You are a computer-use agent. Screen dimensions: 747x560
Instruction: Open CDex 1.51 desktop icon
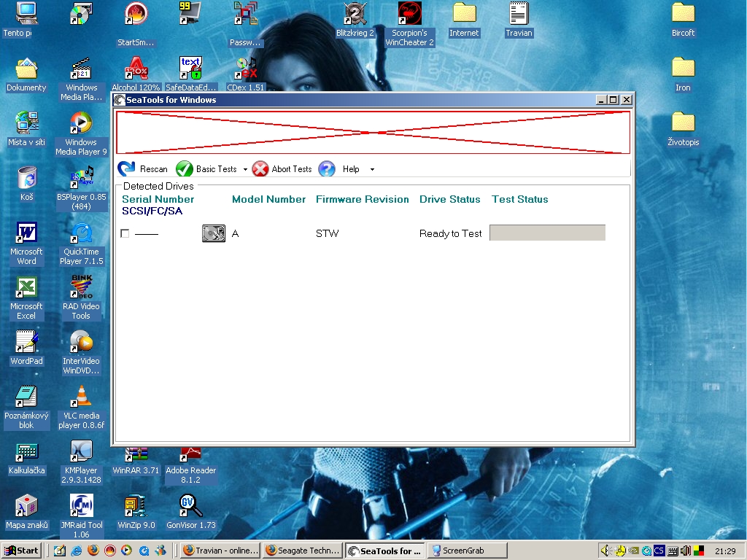point(246,69)
